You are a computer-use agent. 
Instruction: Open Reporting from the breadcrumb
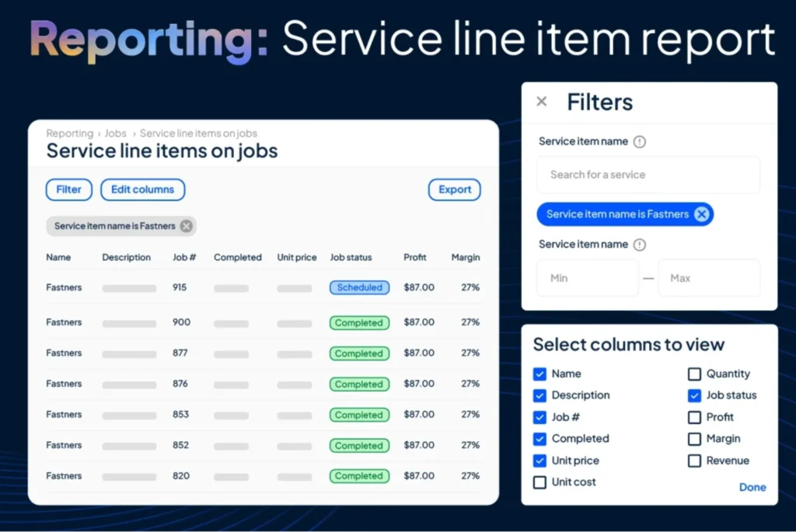tap(69, 133)
